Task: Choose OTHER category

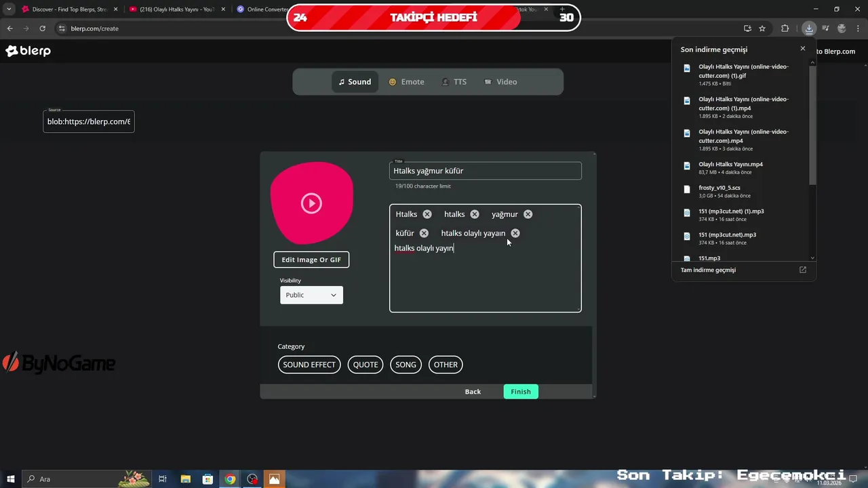Action: point(446,365)
